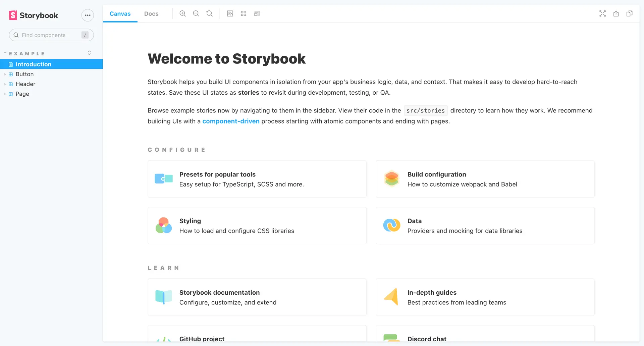Screen dimensions: 644x346
Task: Open the viewport size icon on the toolbar
Action: click(x=257, y=13)
